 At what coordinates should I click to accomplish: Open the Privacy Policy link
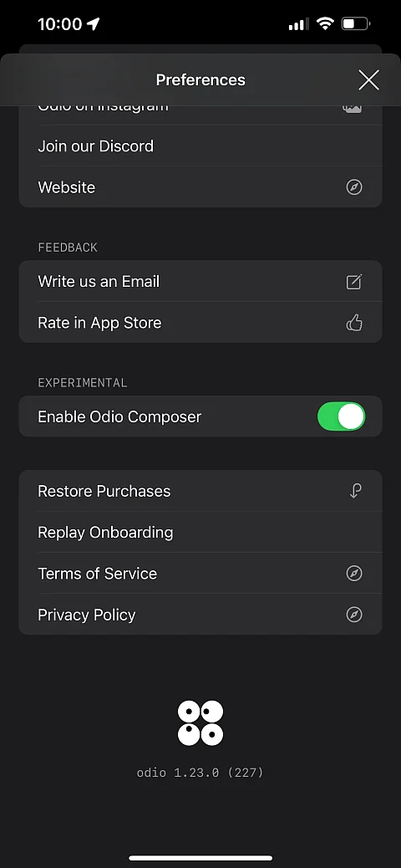click(200, 614)
